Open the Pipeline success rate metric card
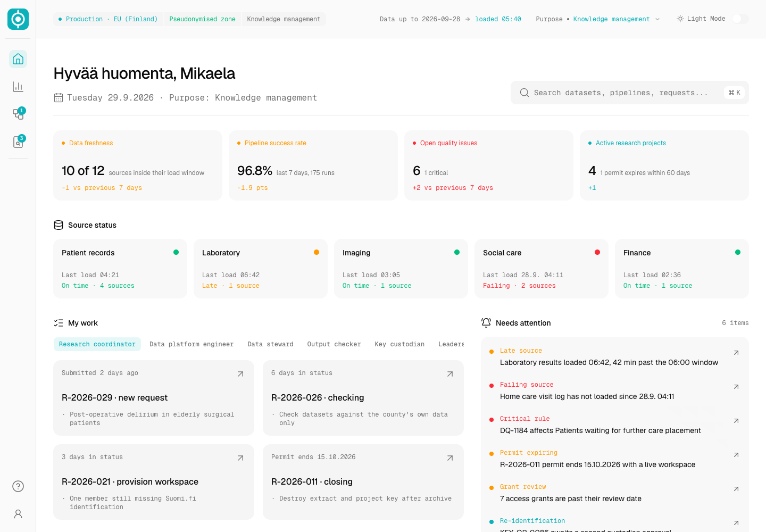This screenshot has width=766, height=532. pyautogui.click(x=313, y=165)
